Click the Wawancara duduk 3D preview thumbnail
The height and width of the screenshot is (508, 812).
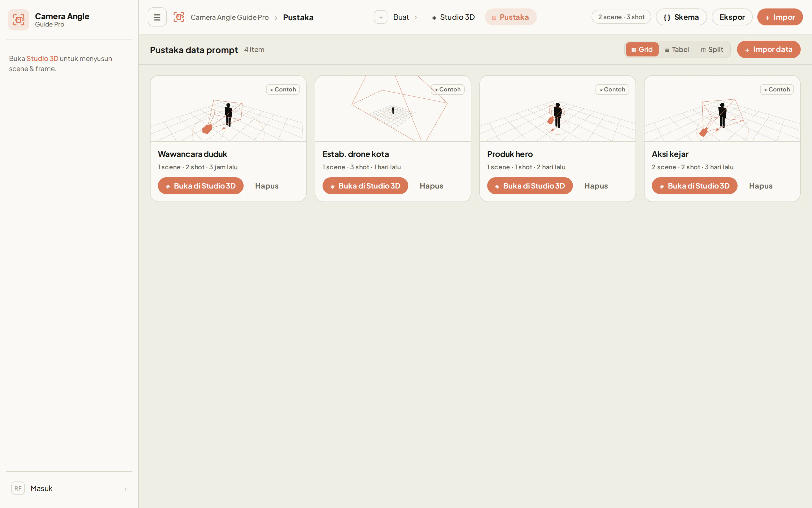click(x=228, y=109)
